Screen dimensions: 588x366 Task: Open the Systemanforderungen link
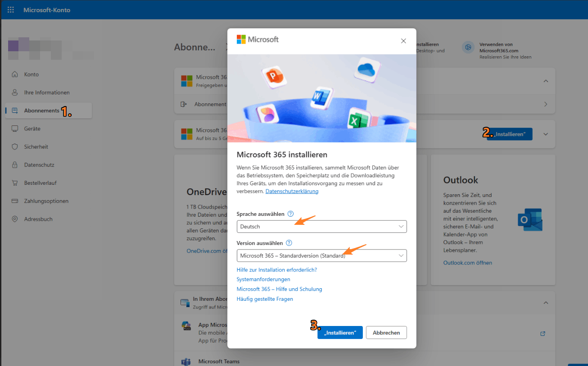(263, 279)
